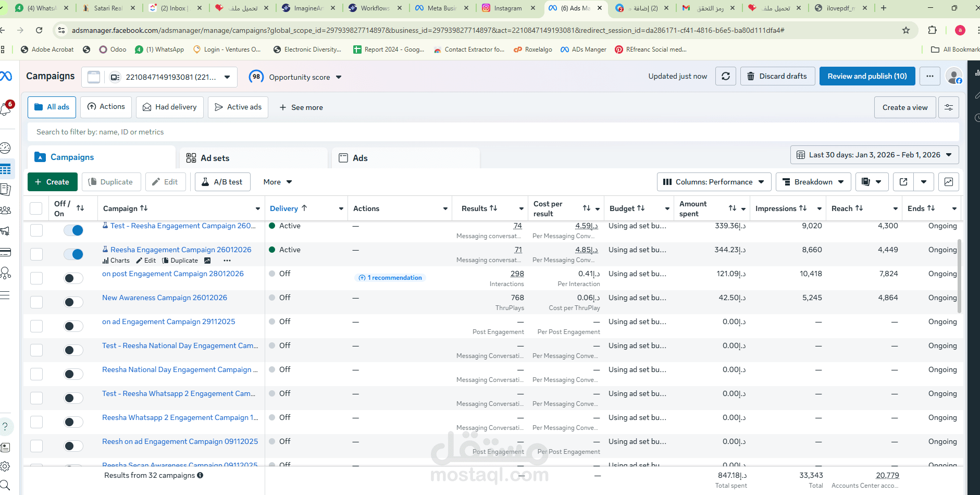Image resolution: width=980 pixels, height=495 pixels.
Task: Open the profile avatar in header
Action: point(954,76)
